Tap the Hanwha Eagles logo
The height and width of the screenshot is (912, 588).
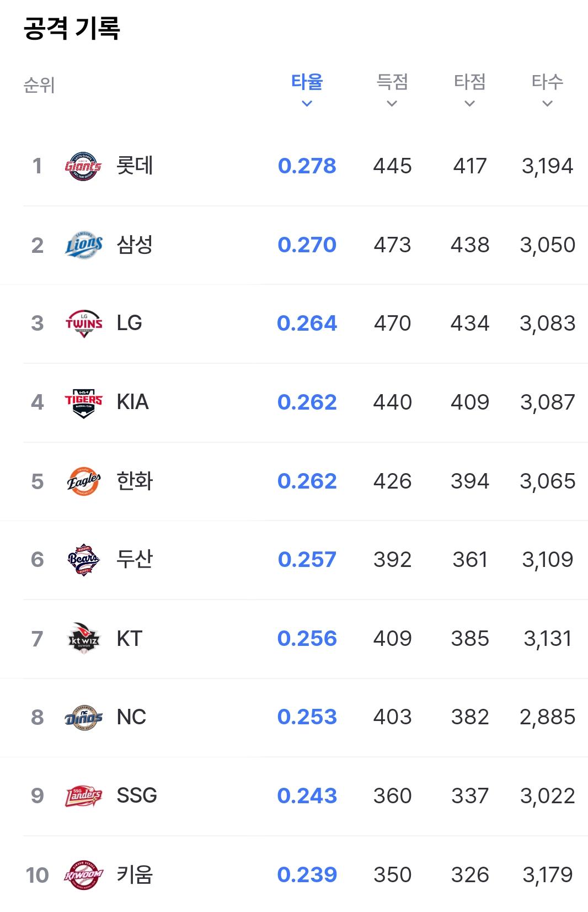[x=84, y=481]
